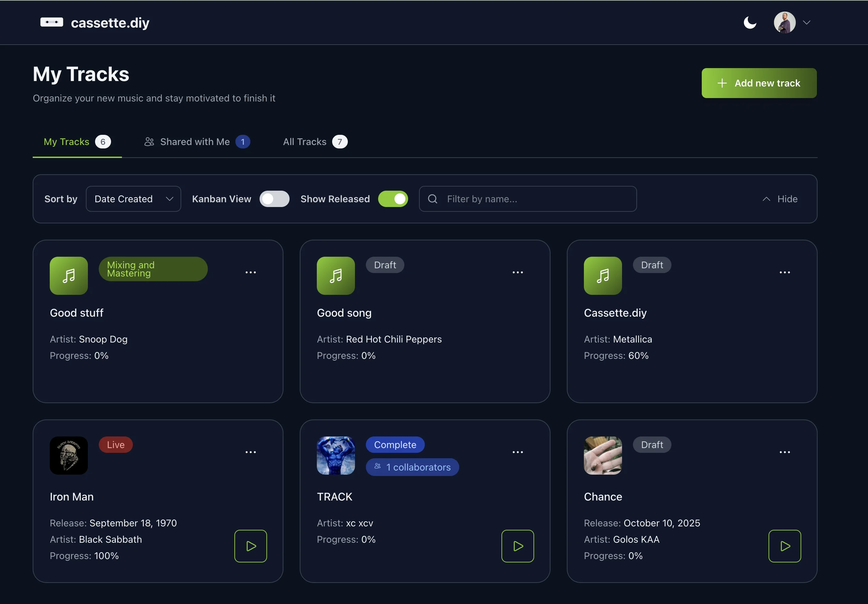Click the 1 collaborators badge
The width and height of the screenshot is (868, 604).
tap(412, 467)
